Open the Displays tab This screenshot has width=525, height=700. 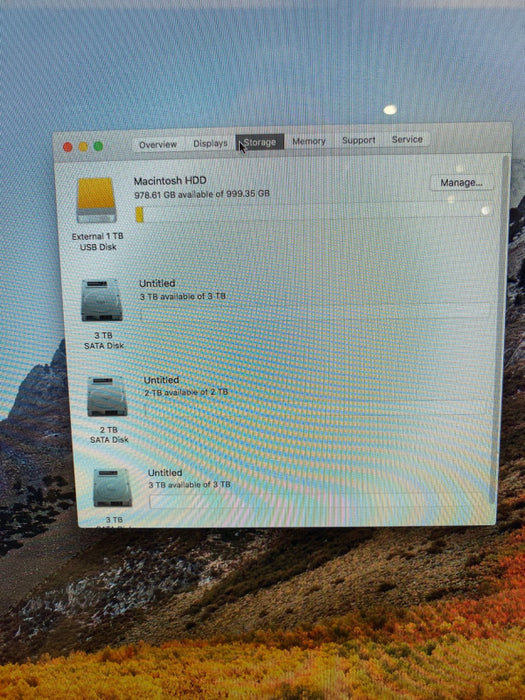(210, 143)
